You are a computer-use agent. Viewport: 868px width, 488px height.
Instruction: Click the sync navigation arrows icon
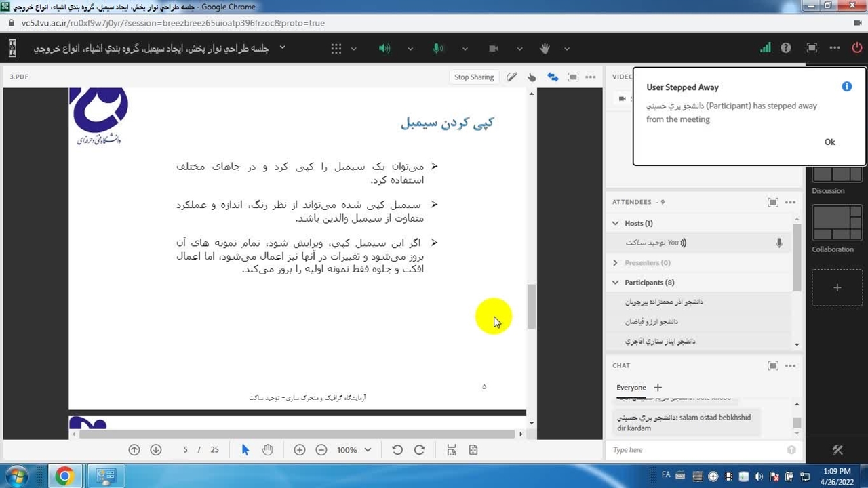[553, 77]
